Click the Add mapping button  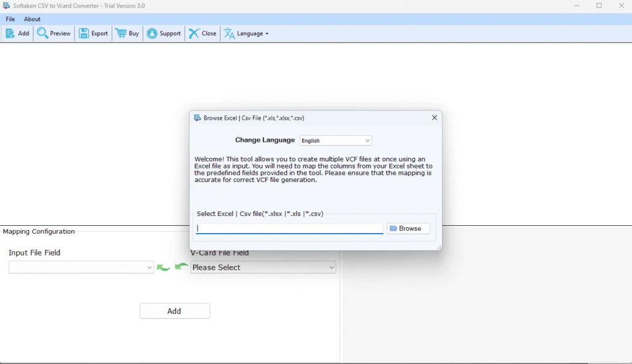tap(175, 311)
